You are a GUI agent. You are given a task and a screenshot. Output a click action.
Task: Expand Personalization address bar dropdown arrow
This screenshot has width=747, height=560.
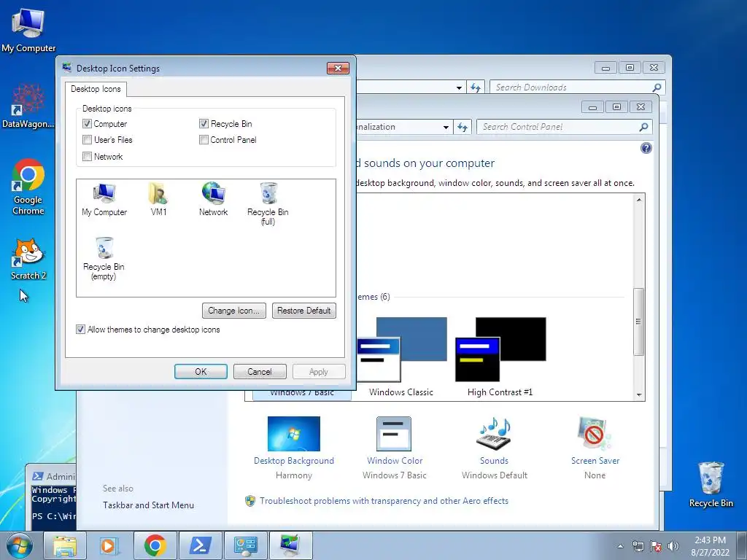click(x=446, y=127)
